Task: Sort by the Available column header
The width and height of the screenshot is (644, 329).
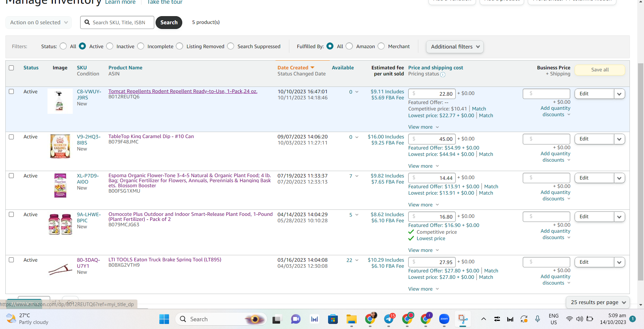Action: [343, 68]
